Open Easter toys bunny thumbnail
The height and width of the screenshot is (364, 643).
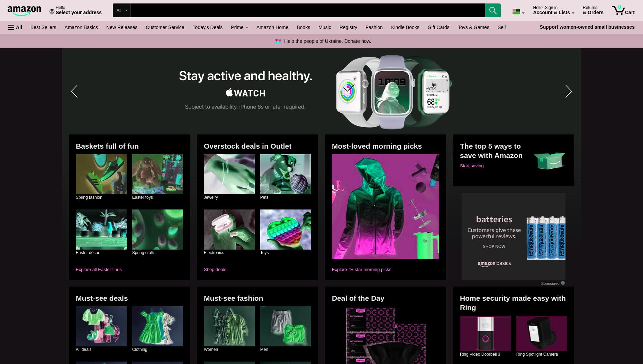click(157, 174)
